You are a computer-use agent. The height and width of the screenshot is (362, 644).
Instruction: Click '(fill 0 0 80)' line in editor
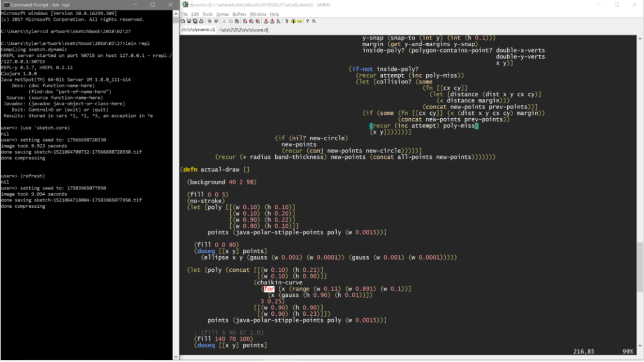point(216,245)
